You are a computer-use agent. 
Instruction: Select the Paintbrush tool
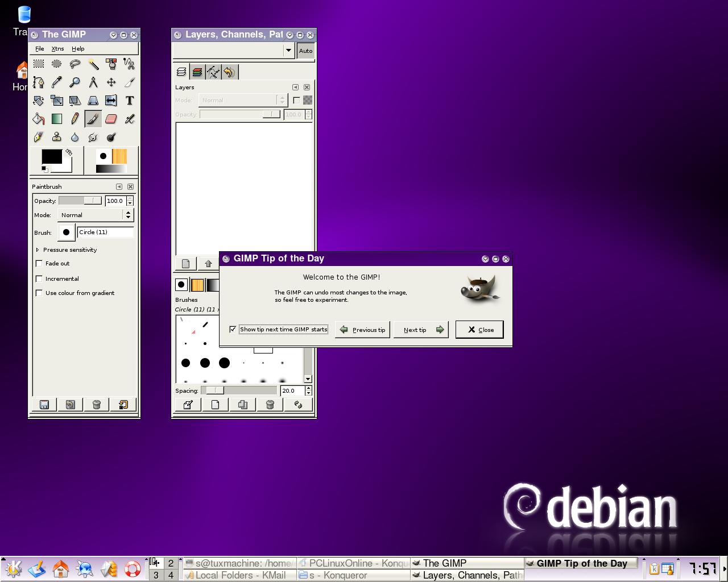point(93,119)
